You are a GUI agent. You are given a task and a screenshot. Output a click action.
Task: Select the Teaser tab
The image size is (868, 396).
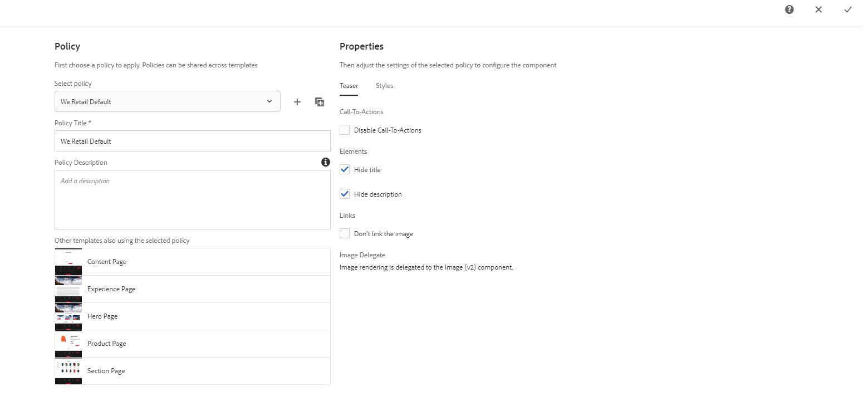coord(349,86)
